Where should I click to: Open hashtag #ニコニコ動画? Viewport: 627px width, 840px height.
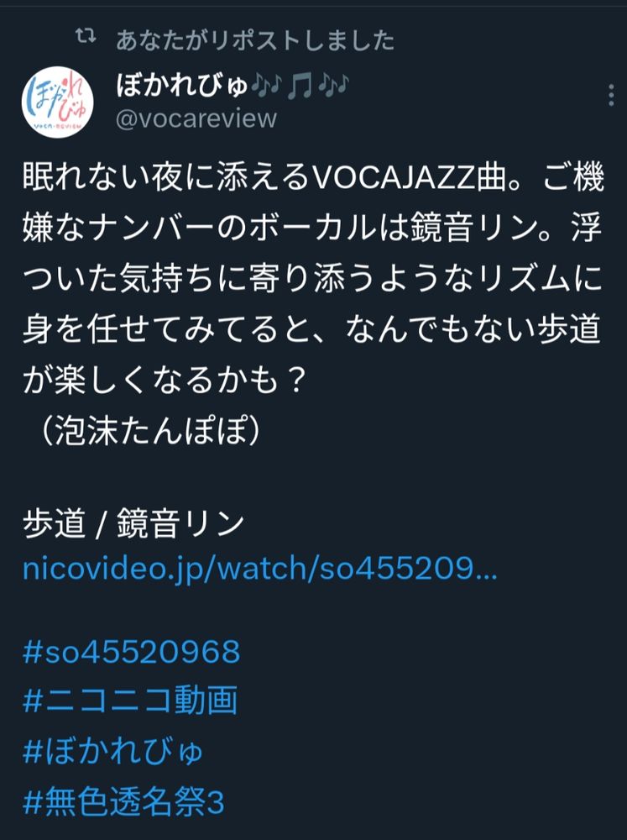tap(130, 701)
